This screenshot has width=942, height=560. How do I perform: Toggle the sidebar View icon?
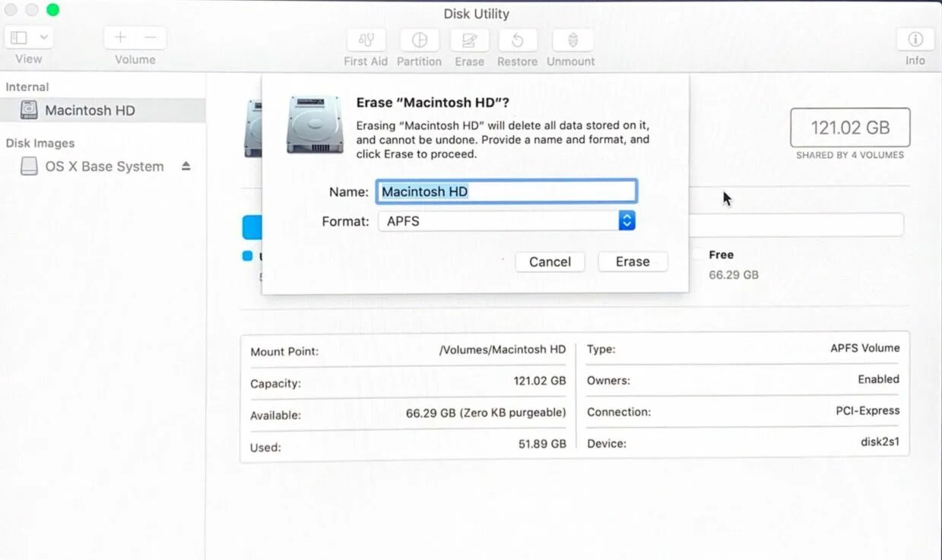(x=20, y=37)
